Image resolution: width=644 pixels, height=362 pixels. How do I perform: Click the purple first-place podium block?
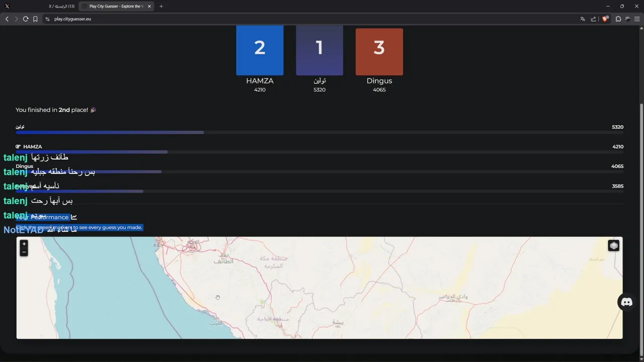[319, 51]
